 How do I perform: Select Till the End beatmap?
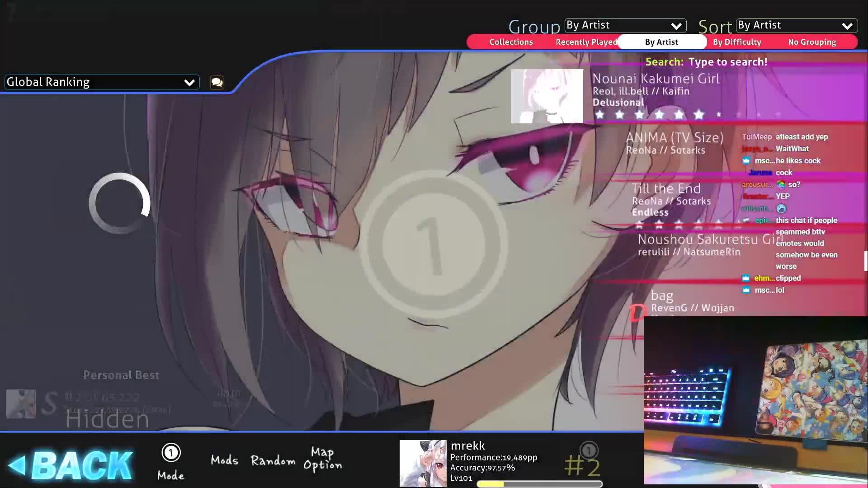(670, 199)
